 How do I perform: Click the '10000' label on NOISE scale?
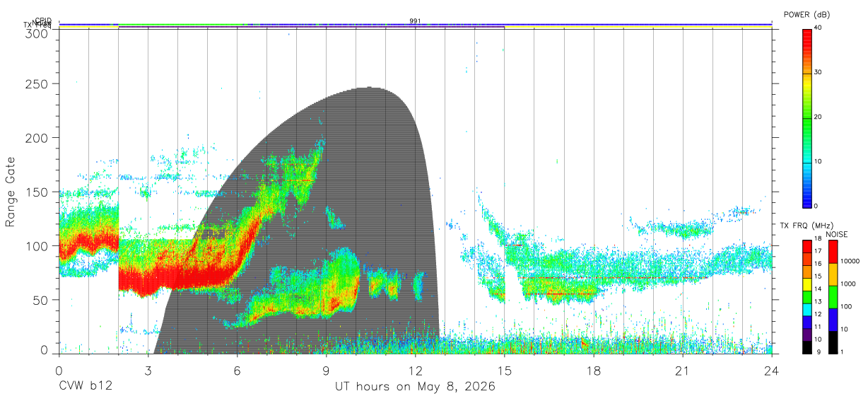coord(850,261)
